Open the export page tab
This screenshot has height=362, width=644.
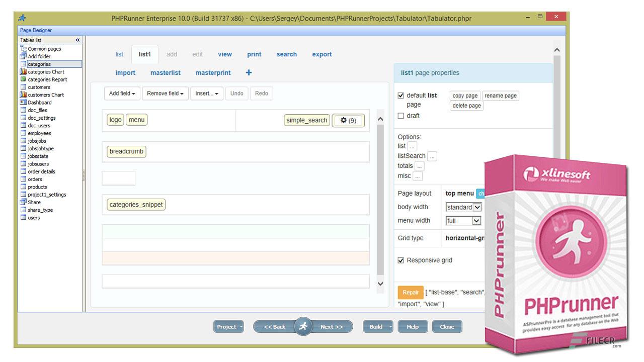[x=322, y=54]
